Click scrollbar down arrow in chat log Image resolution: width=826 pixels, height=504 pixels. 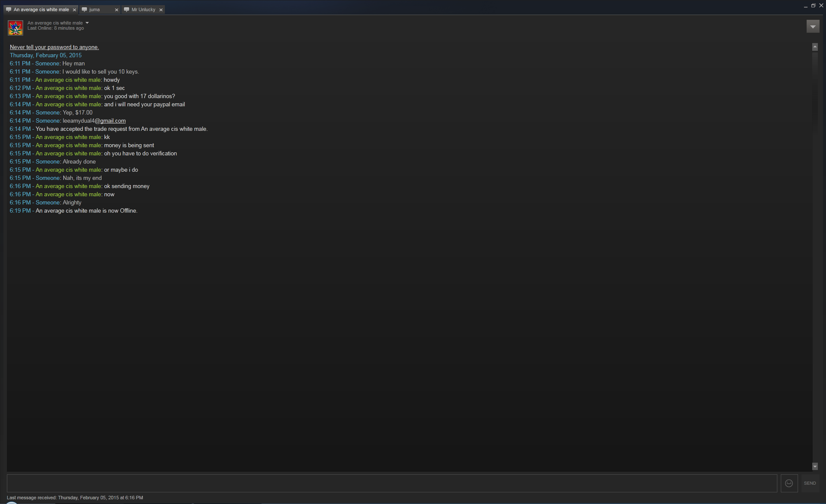[x=815, y=467]
